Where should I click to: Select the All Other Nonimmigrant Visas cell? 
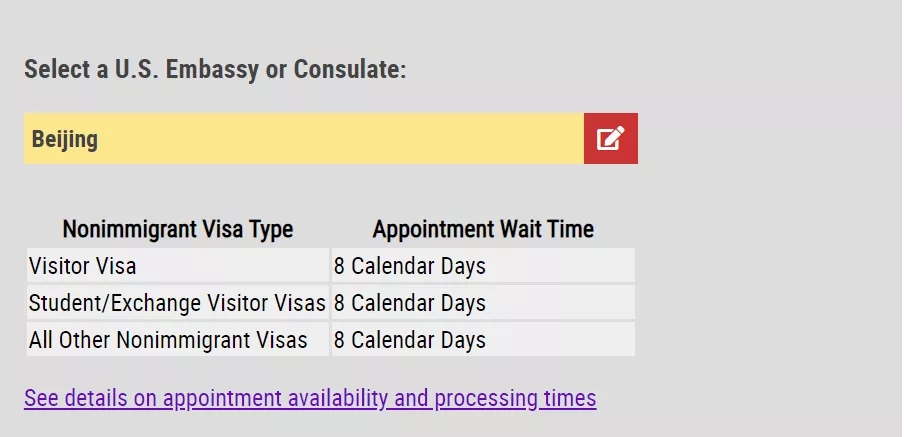pos(168,339)
